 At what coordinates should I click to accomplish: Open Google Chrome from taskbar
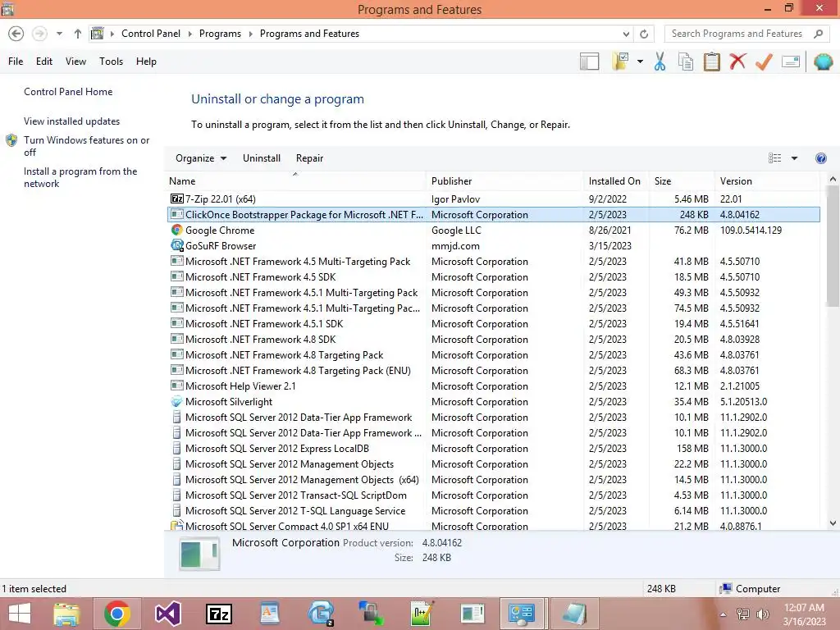click(116, 614)
